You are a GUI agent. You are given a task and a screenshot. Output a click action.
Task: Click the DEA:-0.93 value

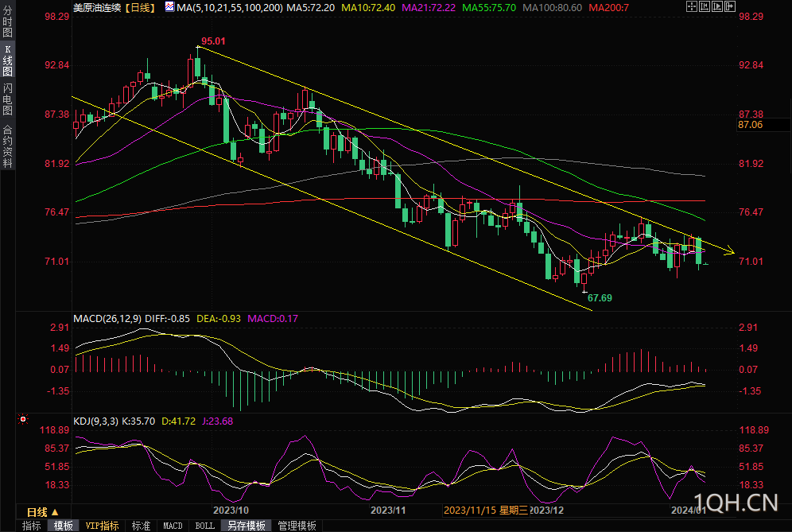[x=219, y=319]
